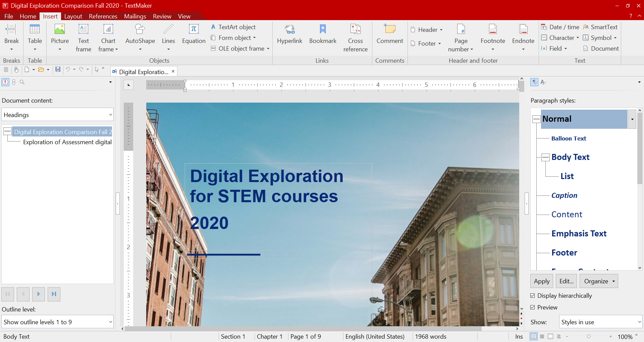The image size is (644, 342).
Task: Switch sidebar to page thumbnails view
Action: [x=14, y=82]
